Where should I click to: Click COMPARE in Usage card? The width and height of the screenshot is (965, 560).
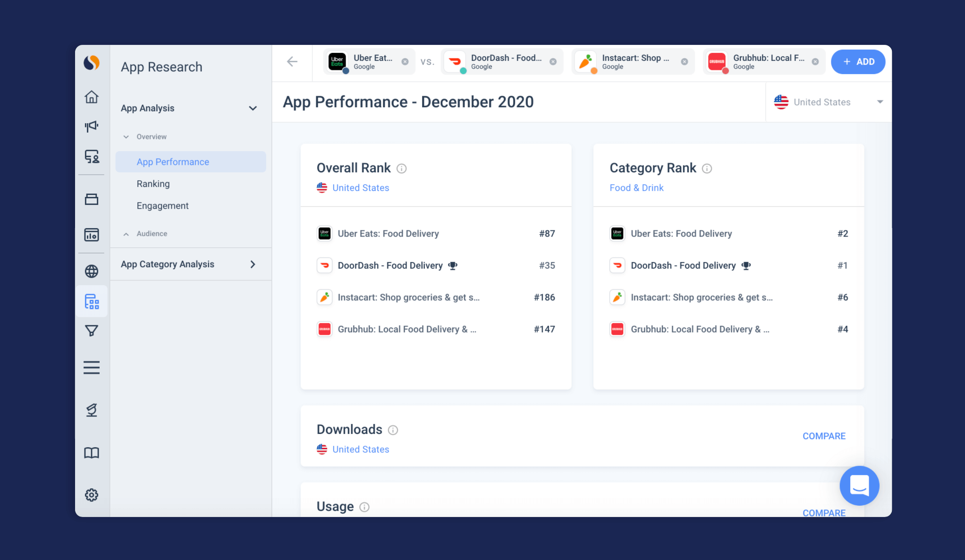tap(824, 513)
